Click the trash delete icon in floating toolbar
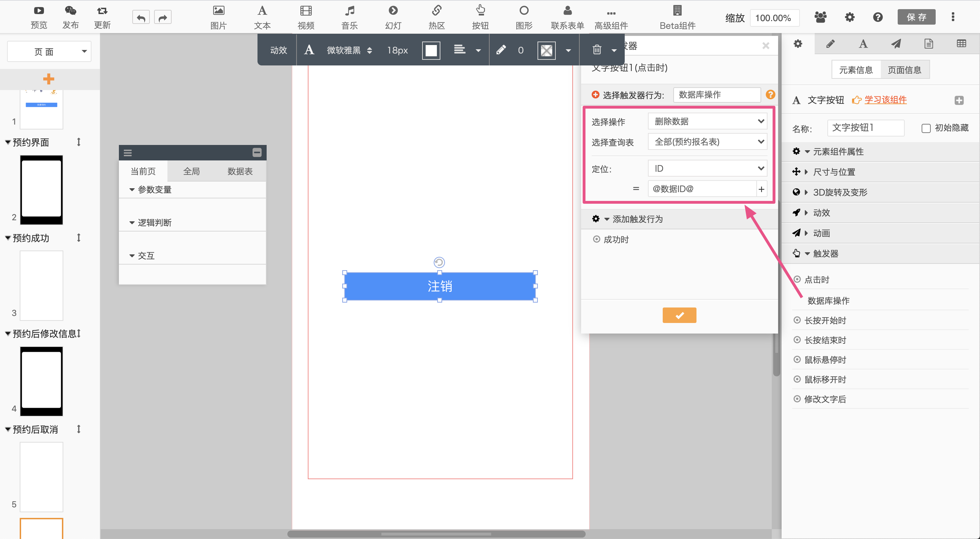 596,50
